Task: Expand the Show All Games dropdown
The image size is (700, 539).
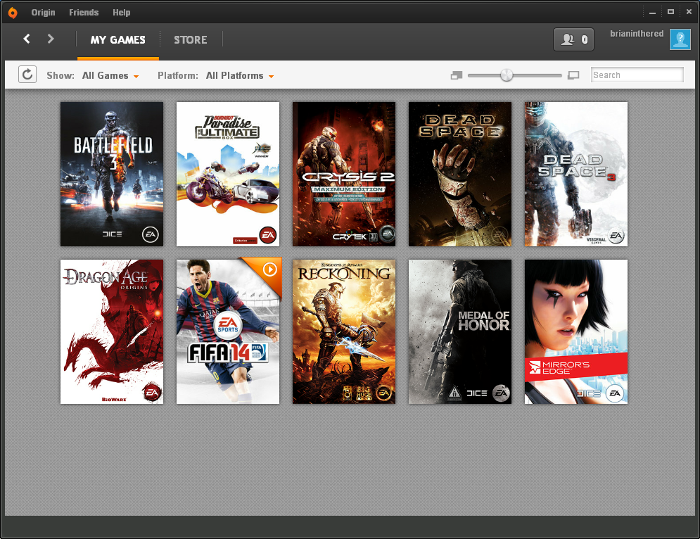Action: 110,76
